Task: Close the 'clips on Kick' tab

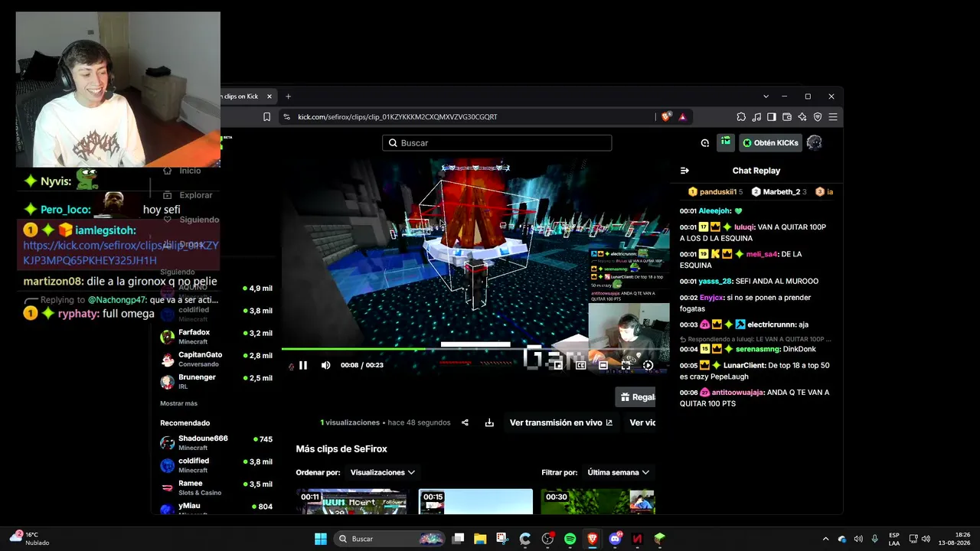Action: pos(269,96)
